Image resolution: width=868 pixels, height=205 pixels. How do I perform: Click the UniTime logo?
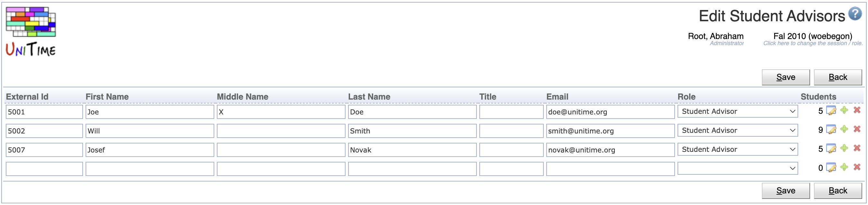(31, 31)
